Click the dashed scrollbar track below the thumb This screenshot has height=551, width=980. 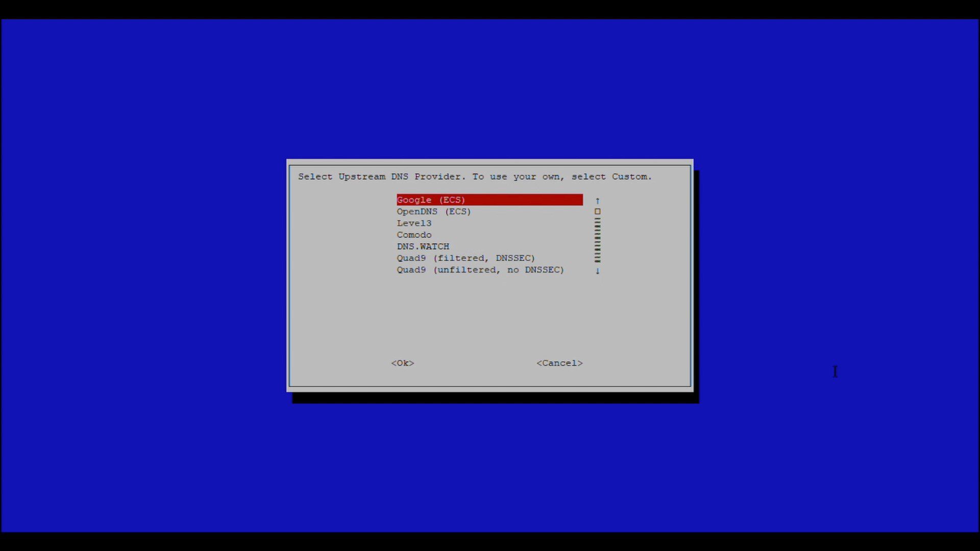click(598, 241)
